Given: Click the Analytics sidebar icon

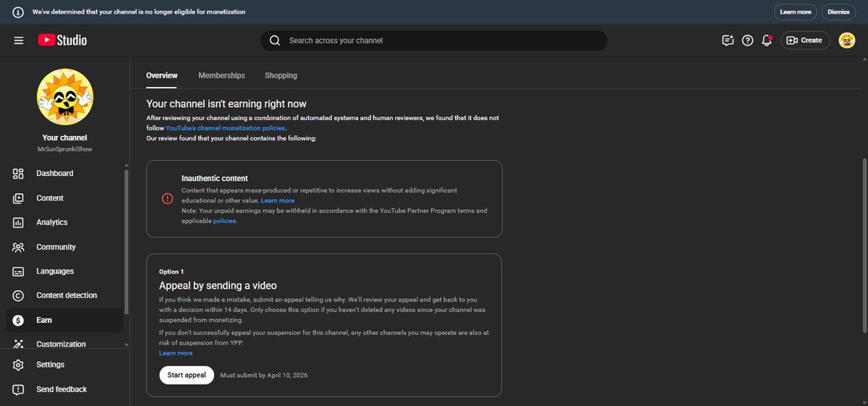Looking at the screenshot, I should point(19,223).
